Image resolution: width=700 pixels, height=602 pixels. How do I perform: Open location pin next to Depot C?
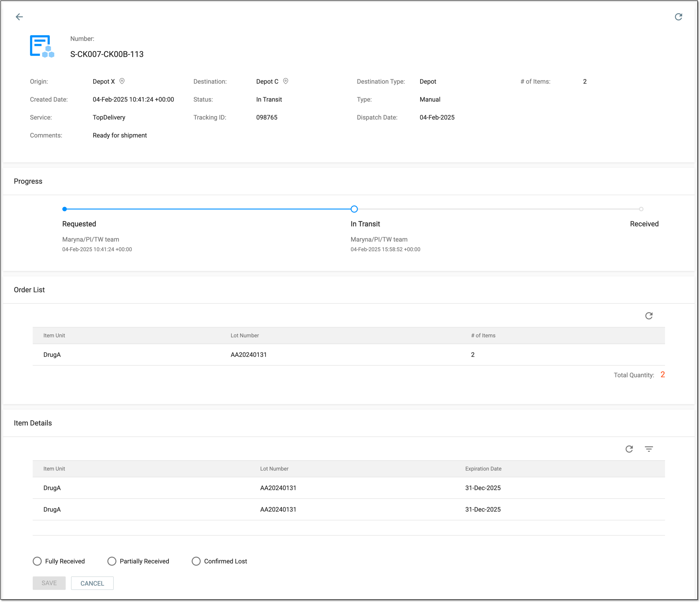[x=286, y=81]
